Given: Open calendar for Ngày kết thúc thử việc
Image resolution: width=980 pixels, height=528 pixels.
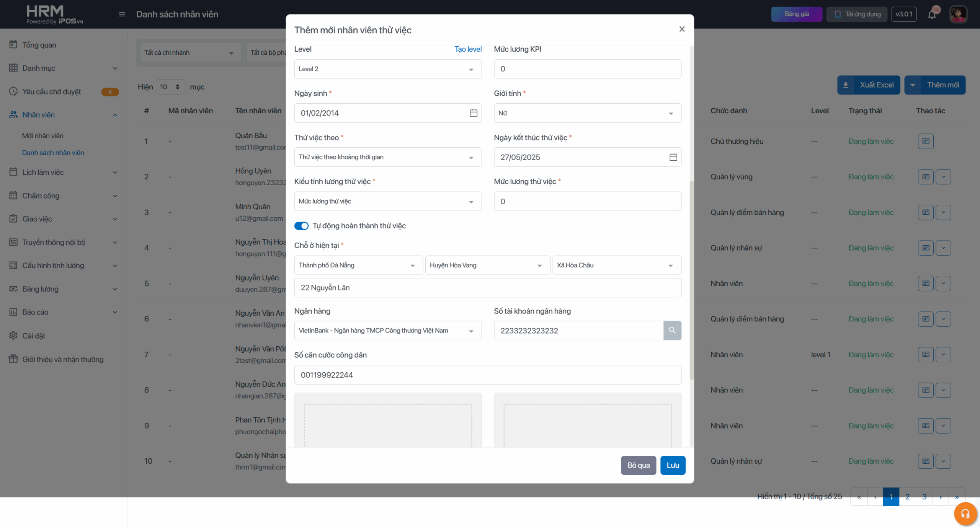Looking at the screenshot, I should point(673,157).
